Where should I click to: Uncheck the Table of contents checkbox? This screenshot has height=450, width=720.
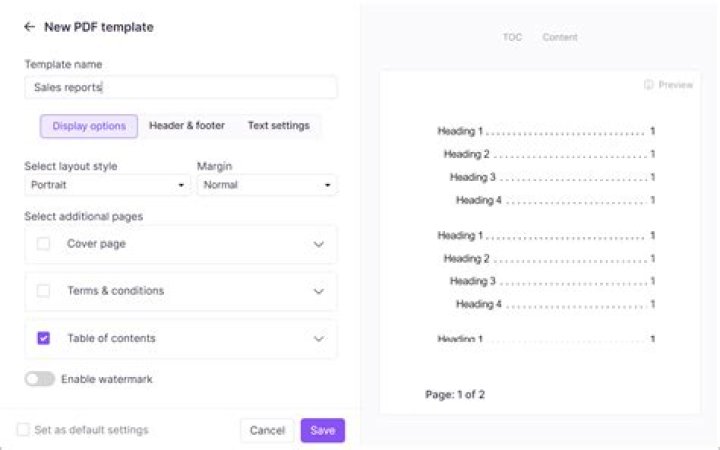point(43,338)
